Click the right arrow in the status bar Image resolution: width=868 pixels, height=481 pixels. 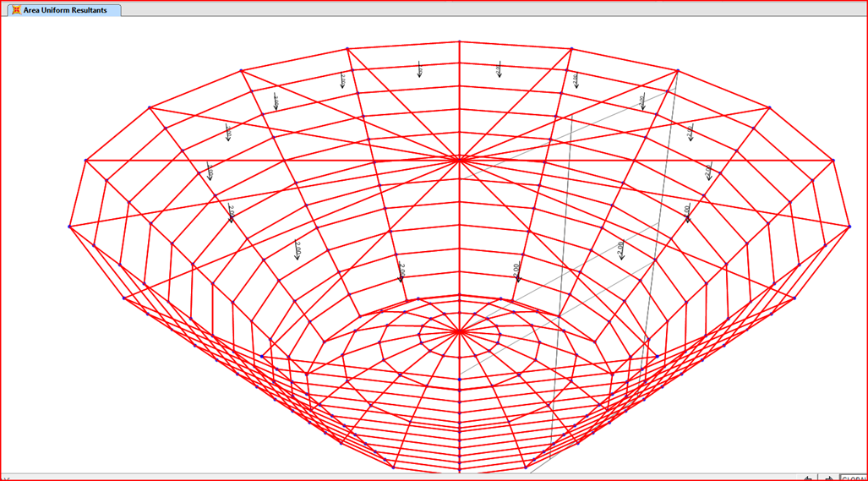[x=829, y=478]
